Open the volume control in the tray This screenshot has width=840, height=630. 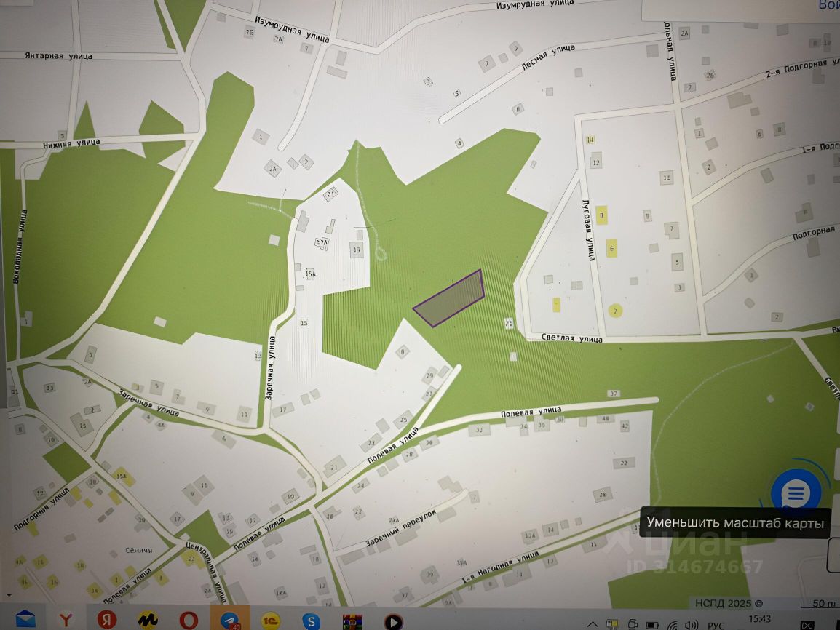point(691,625)
